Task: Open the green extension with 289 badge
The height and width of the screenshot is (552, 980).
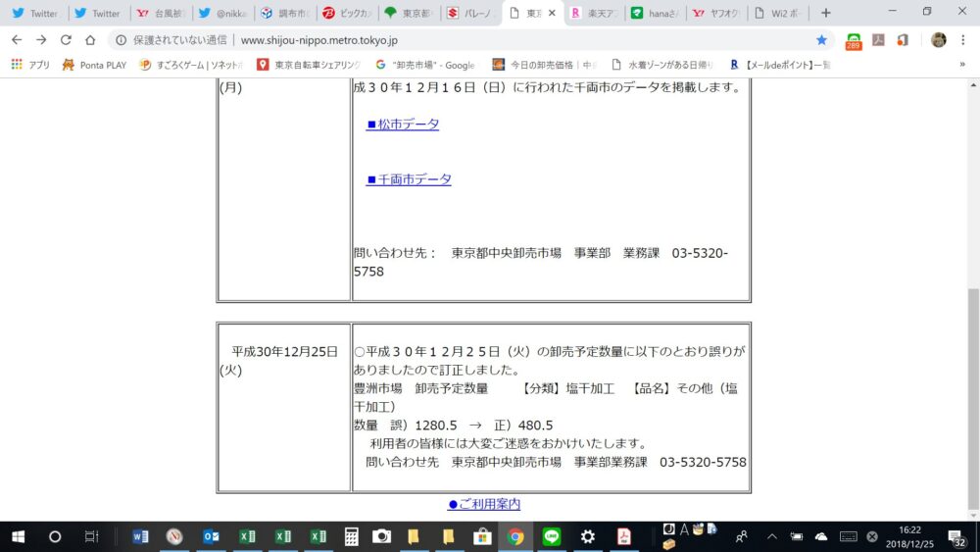Action: (x=854, y=40)
